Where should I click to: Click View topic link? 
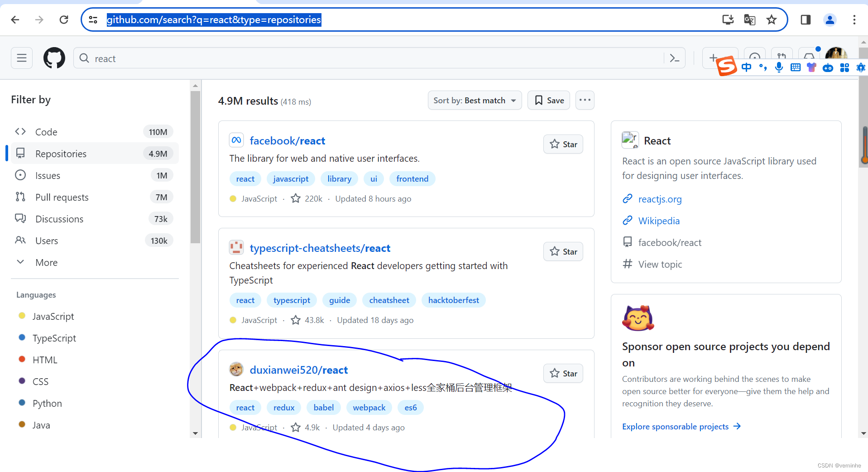coord(660,264)
